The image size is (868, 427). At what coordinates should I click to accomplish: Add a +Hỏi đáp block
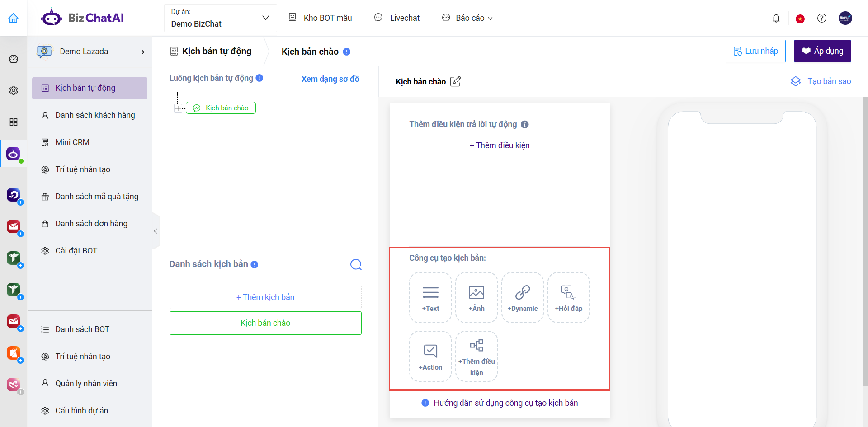[x=569, y=297]
